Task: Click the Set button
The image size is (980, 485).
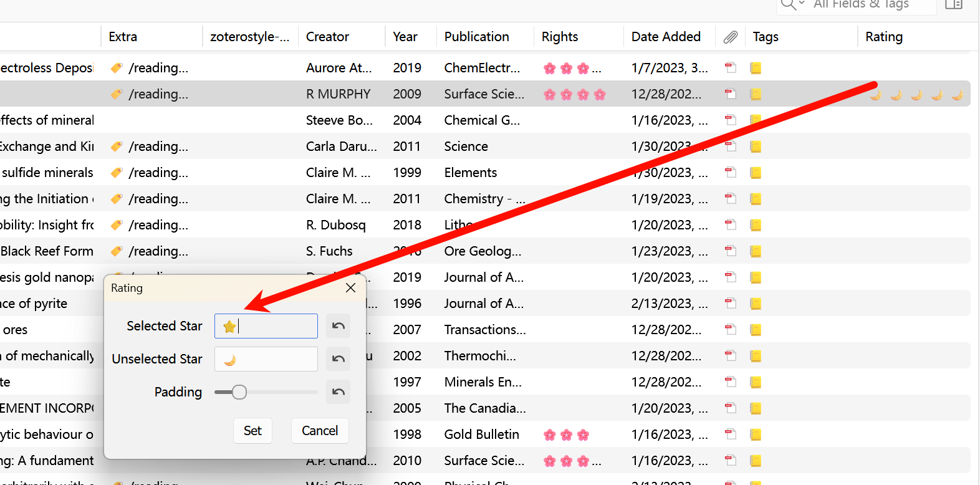Action: (252, 431)
